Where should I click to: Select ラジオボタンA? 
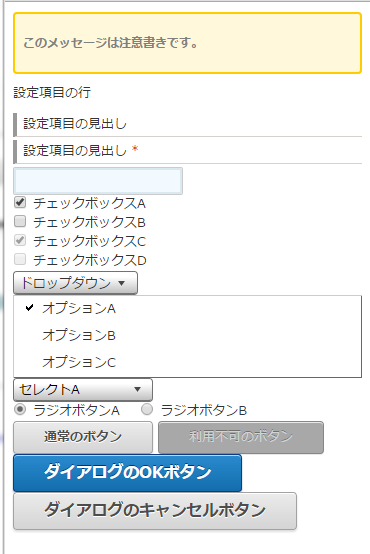20,410
